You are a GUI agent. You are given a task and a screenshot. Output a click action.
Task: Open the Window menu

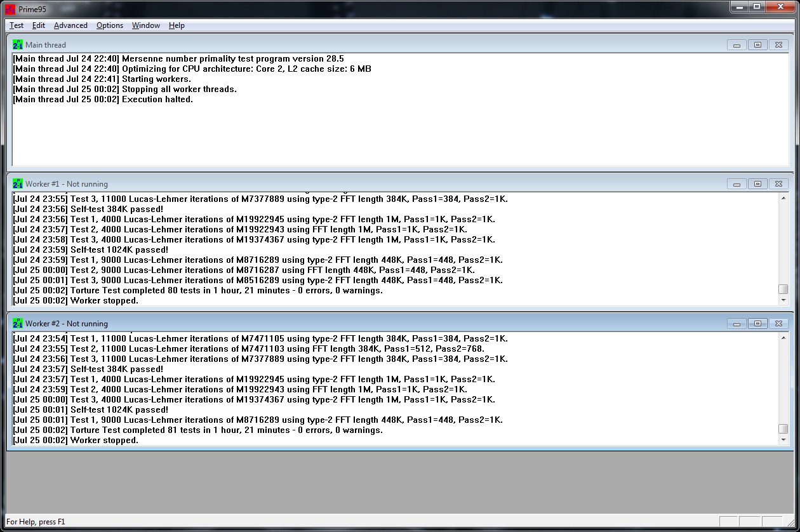(x=145, y=25)
